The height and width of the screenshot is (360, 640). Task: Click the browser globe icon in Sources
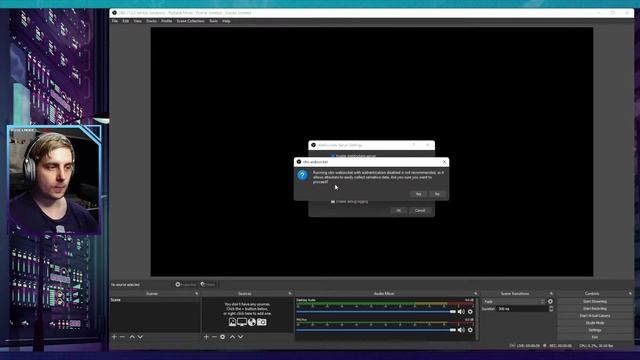click(252, 322)
